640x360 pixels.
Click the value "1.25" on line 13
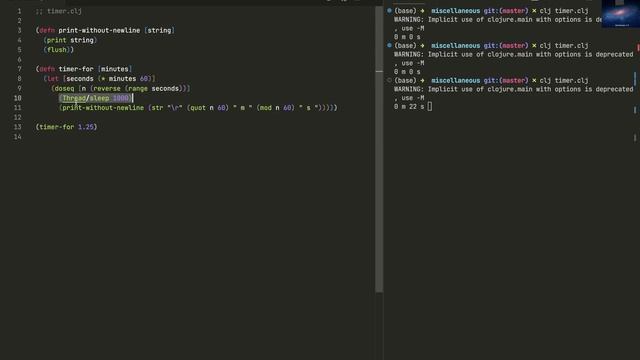[x=86, y=127]
